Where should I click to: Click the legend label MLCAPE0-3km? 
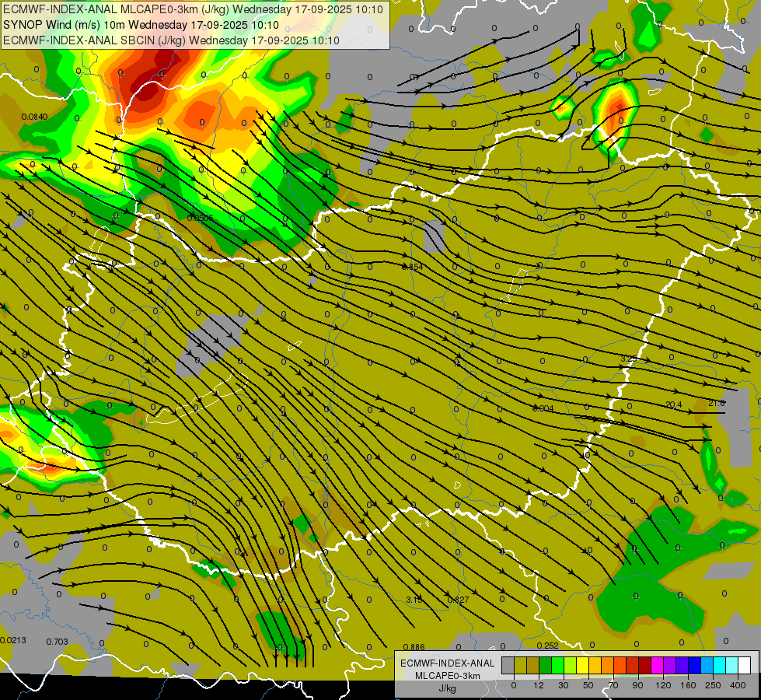(447, 676)
